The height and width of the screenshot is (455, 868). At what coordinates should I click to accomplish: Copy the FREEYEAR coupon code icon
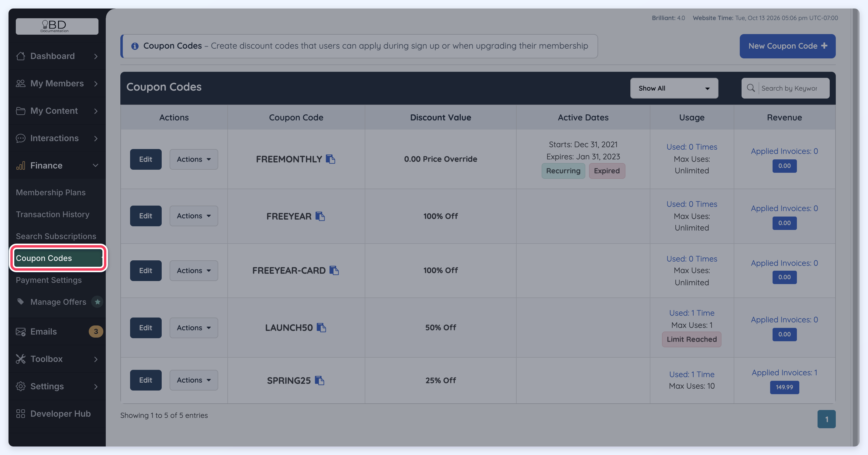point(320,216)
